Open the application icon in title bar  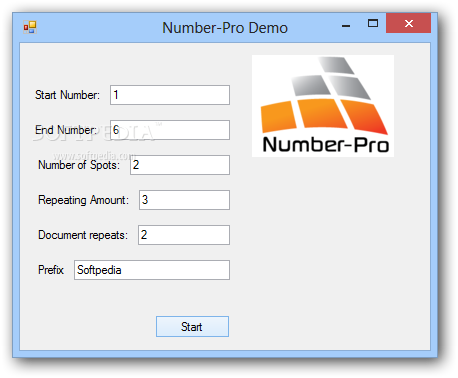[x=30, y=27]
